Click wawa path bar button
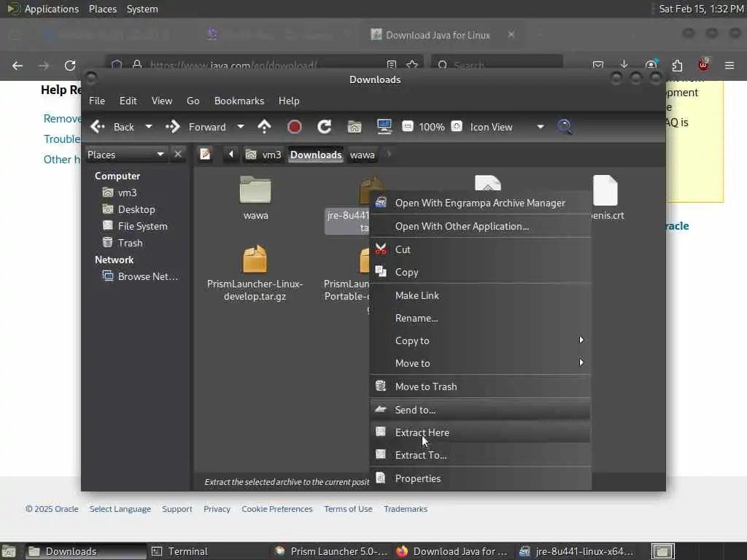Image resolution: width=747 pixels, height=560 pixels. (x=362, y=155)
